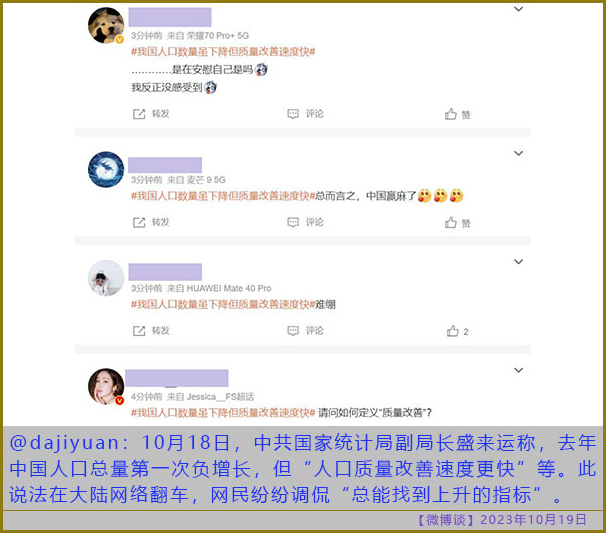
Task: Open hashtag link in the first post
Action: pyautogui.click(x=223, y=51)
